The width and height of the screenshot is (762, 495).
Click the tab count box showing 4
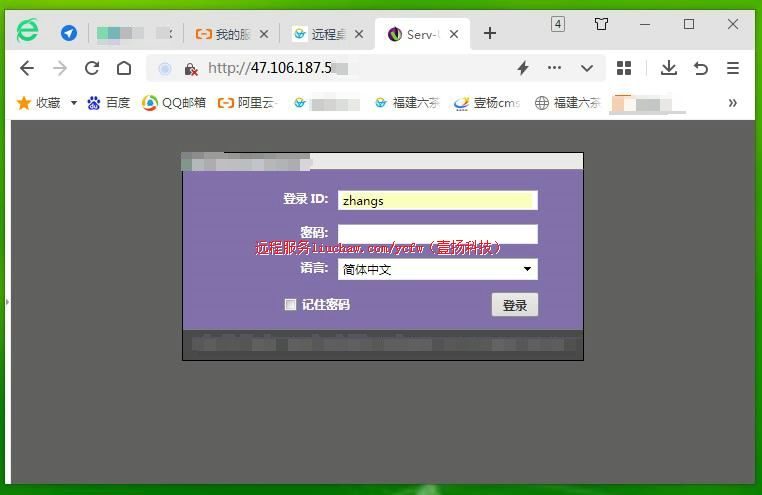558,24
